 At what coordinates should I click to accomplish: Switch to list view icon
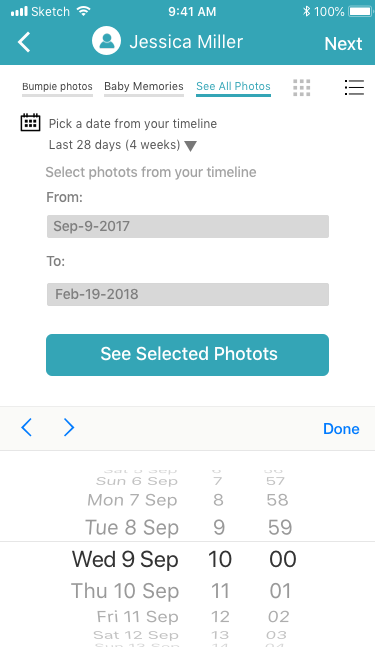pos(354,87)
